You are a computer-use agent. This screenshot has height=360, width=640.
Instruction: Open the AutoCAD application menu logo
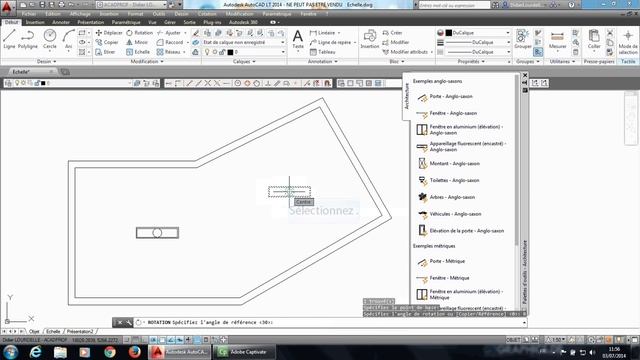7,7
